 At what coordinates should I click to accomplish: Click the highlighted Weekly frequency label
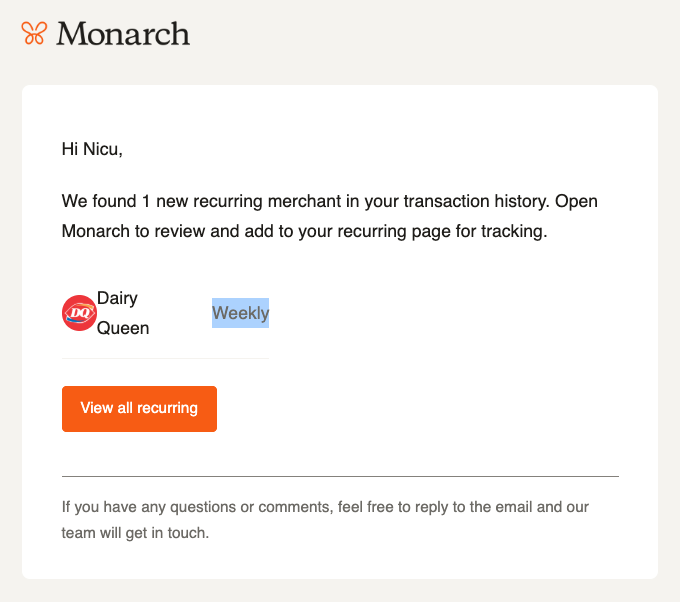240,313
